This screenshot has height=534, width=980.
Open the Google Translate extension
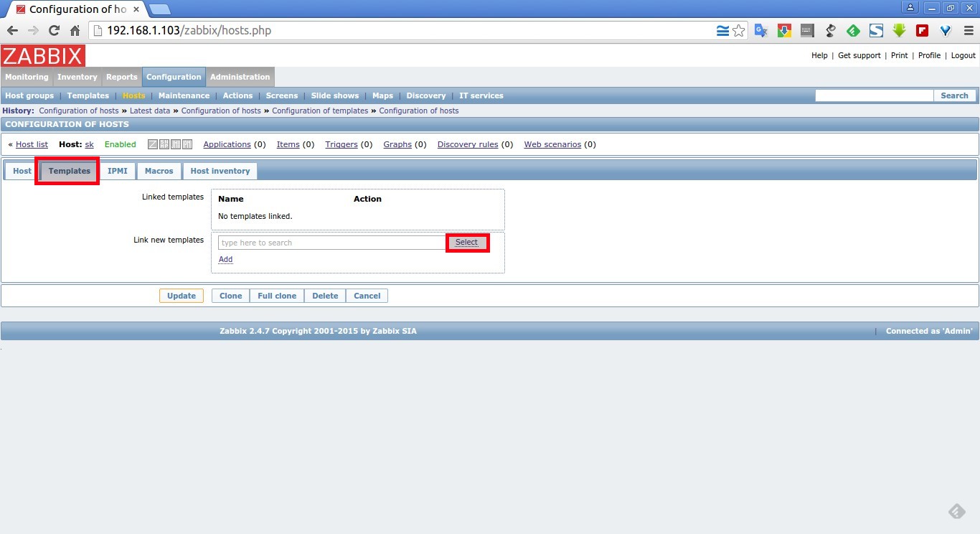click(x=761, y=31)
